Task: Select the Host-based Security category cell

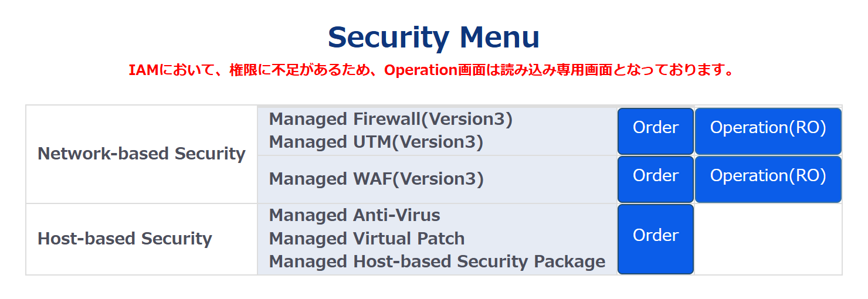Action: tap(124, 239)
